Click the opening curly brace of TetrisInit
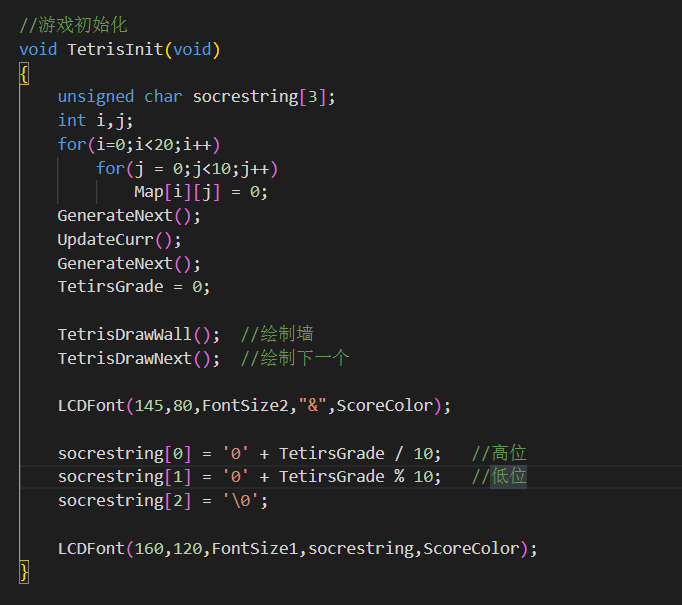 click(x=24, y=74)
